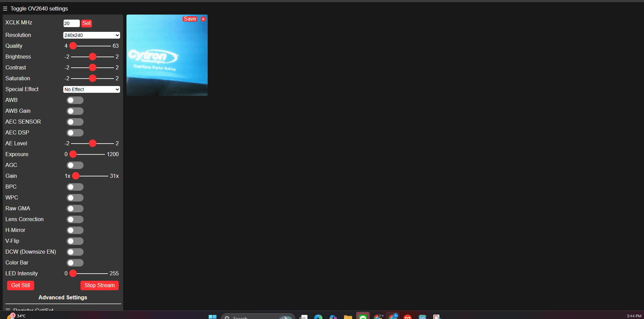Save the camera image using Save button
The width and height of the screenshot is (644, 319).
coord(190,19)
